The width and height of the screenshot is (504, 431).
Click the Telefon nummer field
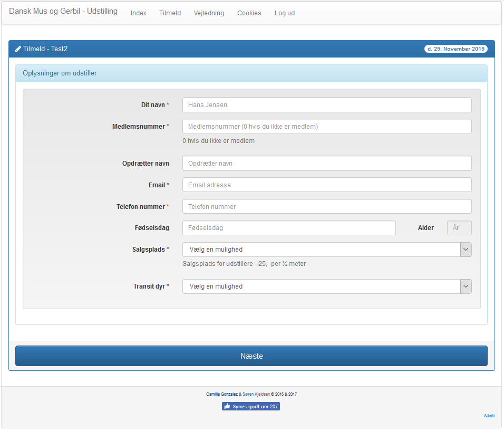click(x=326, y=207)
